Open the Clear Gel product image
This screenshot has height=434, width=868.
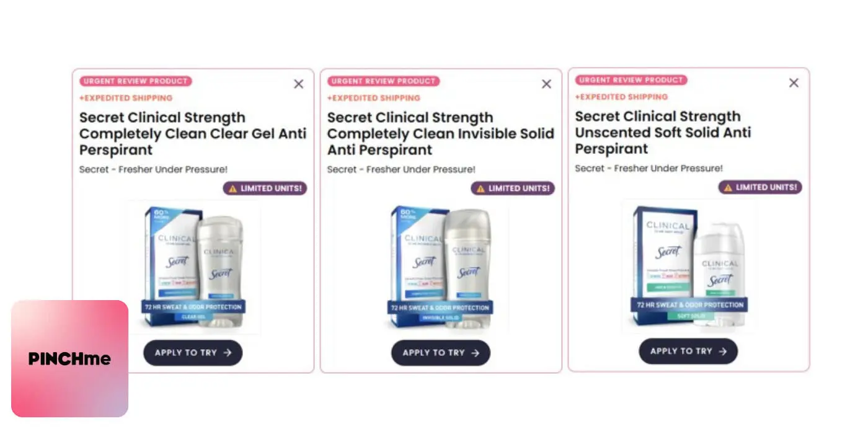pyautogui.click(x=194, y=267)
